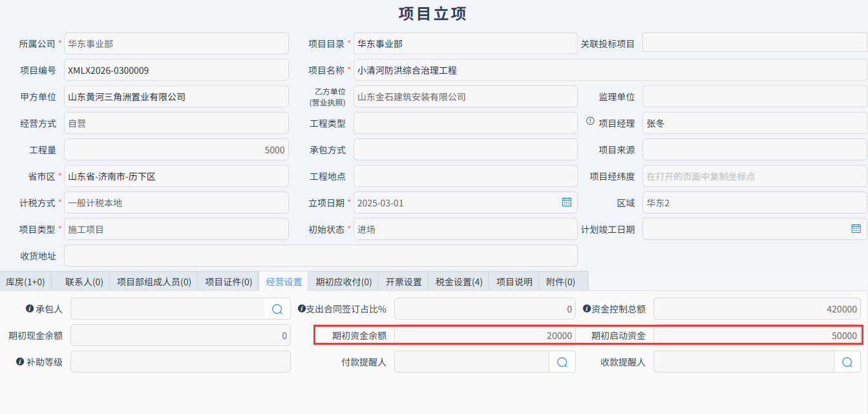Click the 项目经理 field showing 张冬
The image size is (868, 414).
[755, 123]
